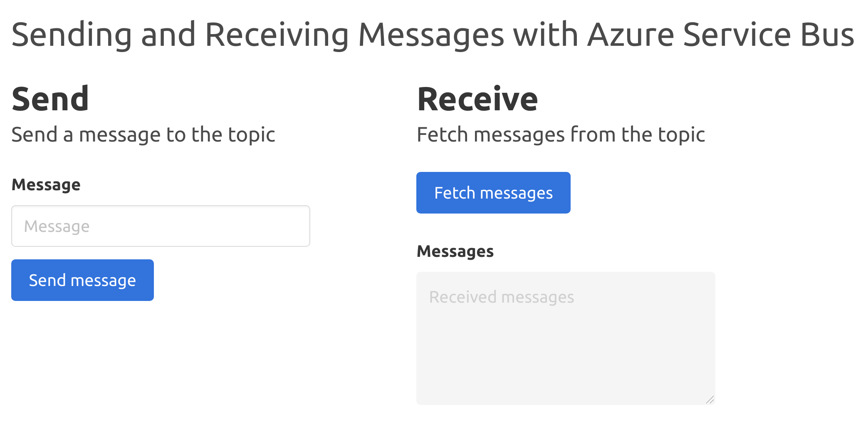Click the 'Send a message to the topic' subtitle
The height and width of the screenshot is (425, 868).
pyautogui.click(x=143, y=135)
